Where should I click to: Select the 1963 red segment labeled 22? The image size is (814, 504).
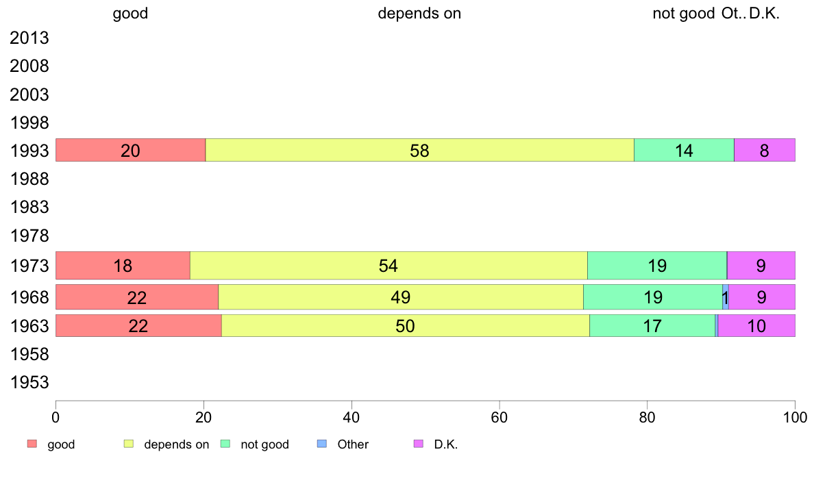(138, 325)
